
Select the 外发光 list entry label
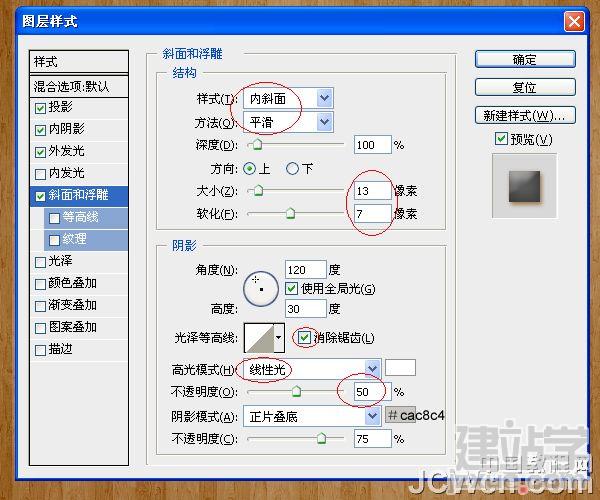pos(66,151)
